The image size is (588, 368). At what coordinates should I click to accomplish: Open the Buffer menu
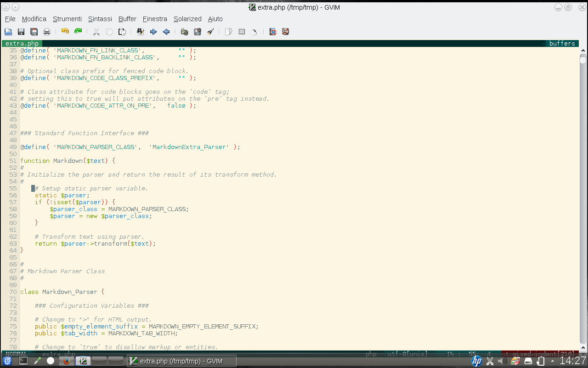click(127, 19)
